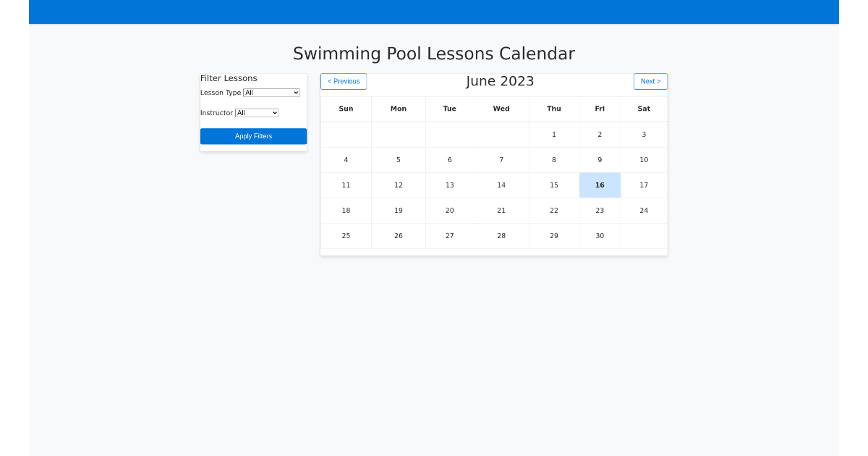The width and height of the screenshot is (868, 456).
Task: Click the Sat column header
Action: point(644,109)
